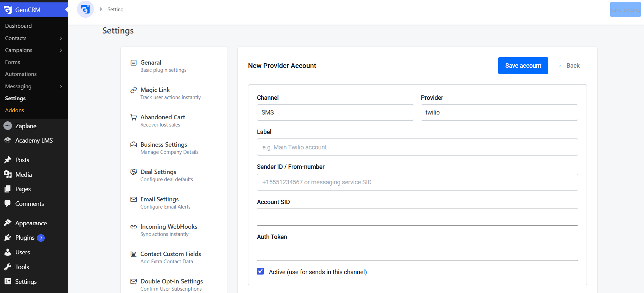644x293 pixels.
Task: Click the Abandoned Cart shopping cart icon
Action: [134, 117]
